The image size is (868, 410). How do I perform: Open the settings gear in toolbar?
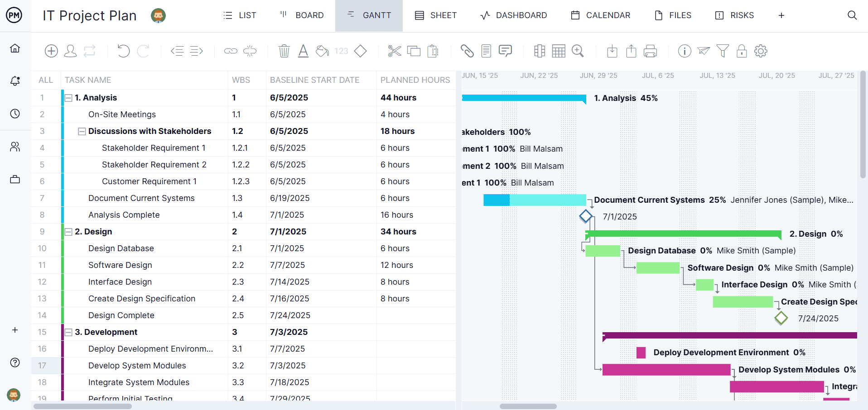click(761, 51)
